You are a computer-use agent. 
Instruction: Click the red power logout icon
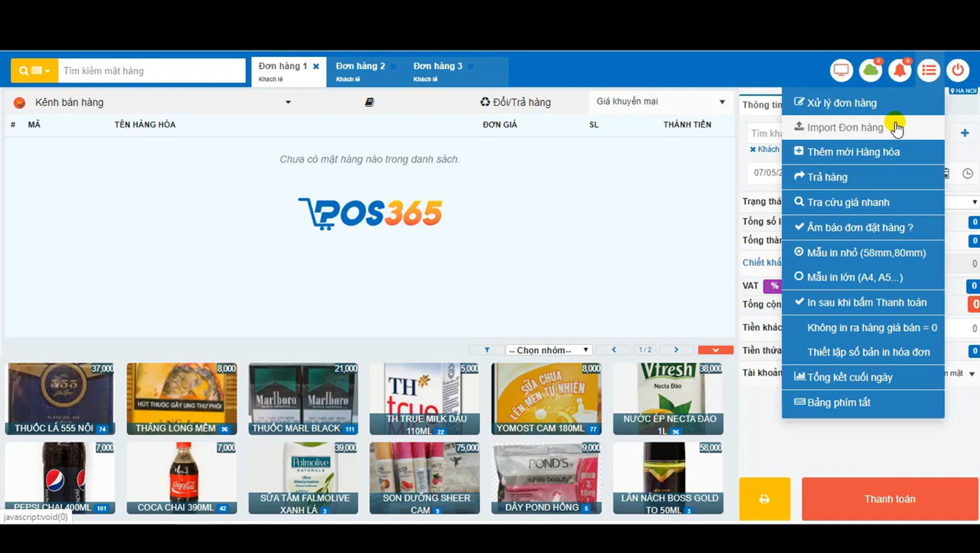point(958,70)
